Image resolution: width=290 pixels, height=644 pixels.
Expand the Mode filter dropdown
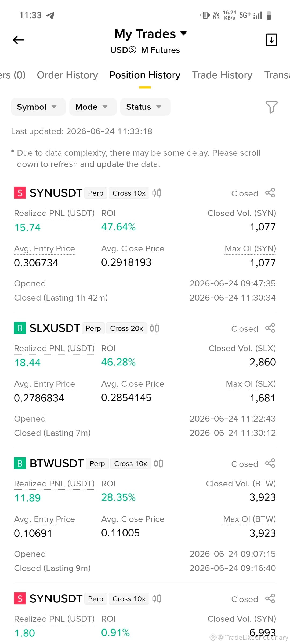coord(93,107)
